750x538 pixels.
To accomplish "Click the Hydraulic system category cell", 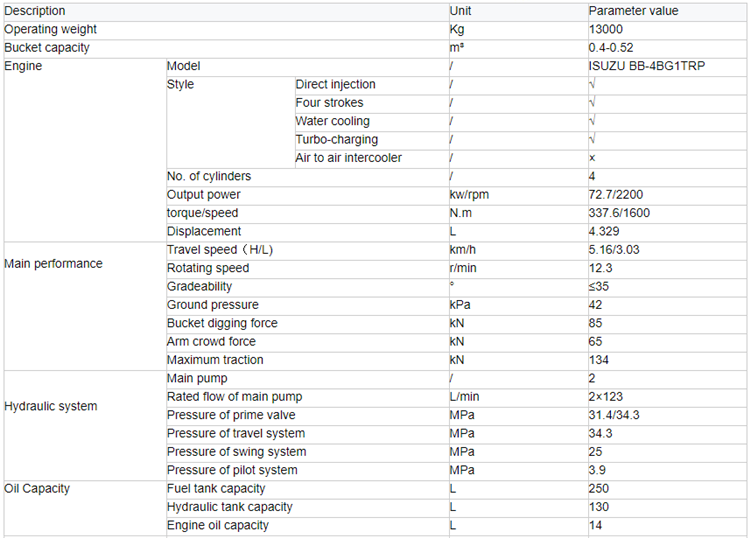I will point(85,426).
